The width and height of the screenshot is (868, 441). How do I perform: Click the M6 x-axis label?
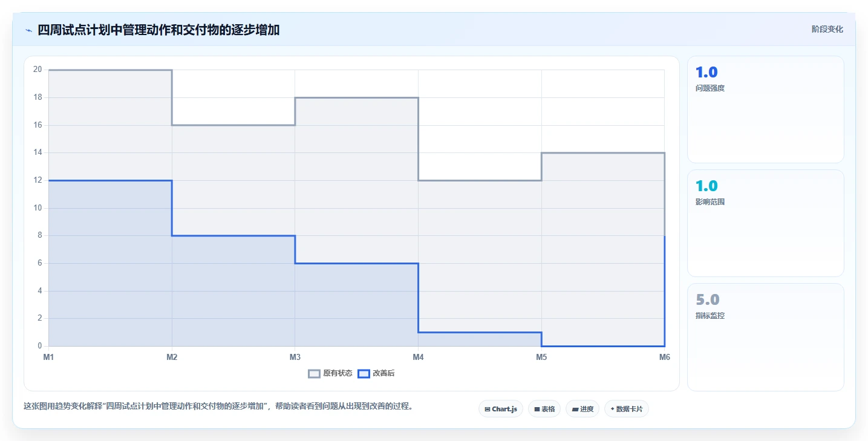pyautogui.click(x=665, y=357)
